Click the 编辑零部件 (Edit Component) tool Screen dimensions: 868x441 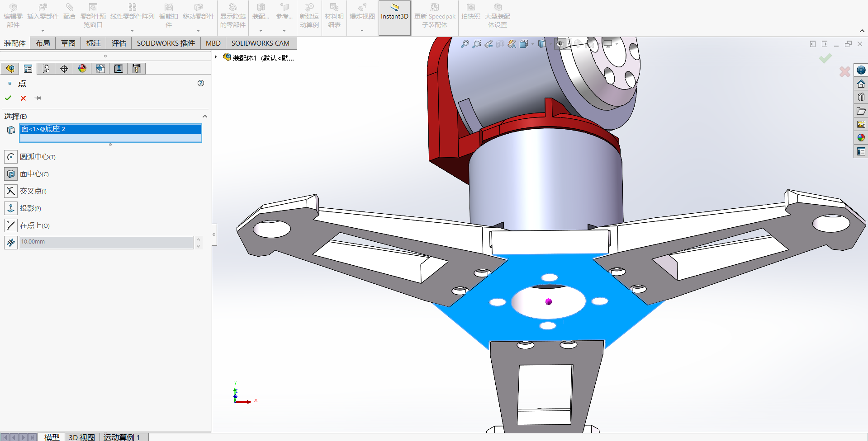tap(13, 16)
